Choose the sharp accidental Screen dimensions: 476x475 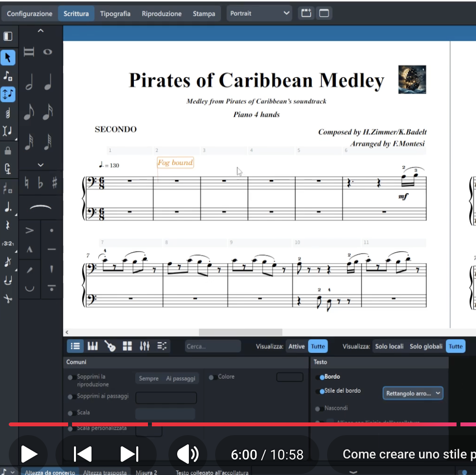[x=55, y=183]
